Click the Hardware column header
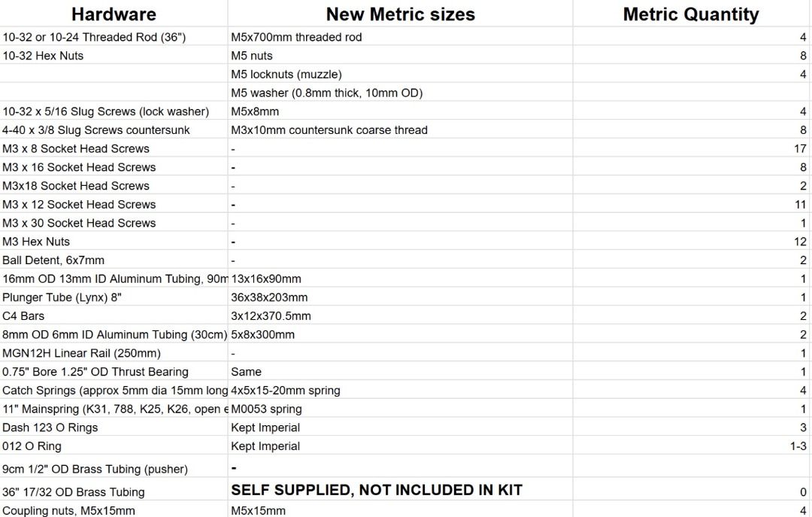The width and height of the screenshot is (812, 517). click(114, 14)
